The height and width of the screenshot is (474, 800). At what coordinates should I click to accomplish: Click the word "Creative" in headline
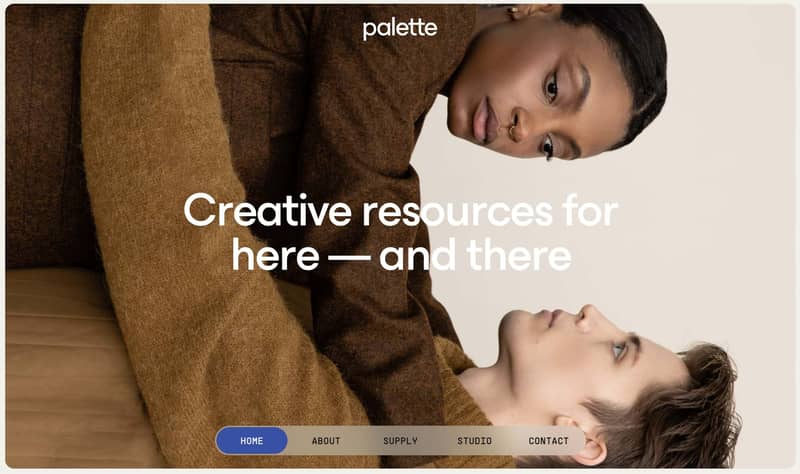tap(267, 210)
